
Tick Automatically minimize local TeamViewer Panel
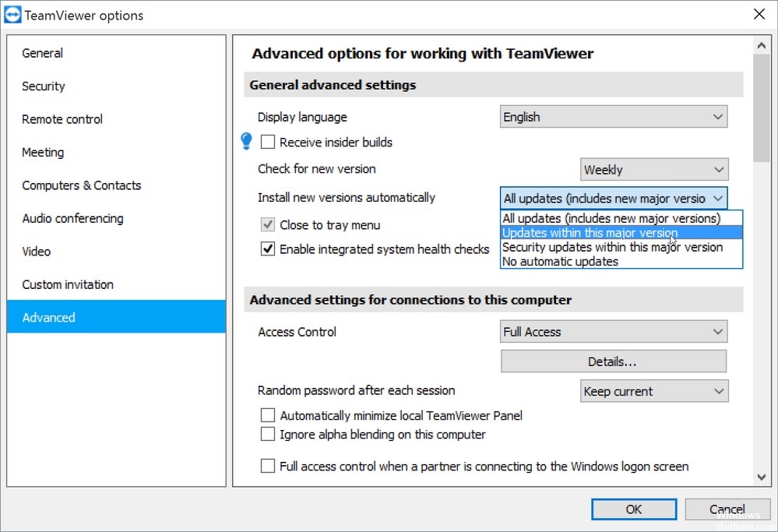coord(268,415)
